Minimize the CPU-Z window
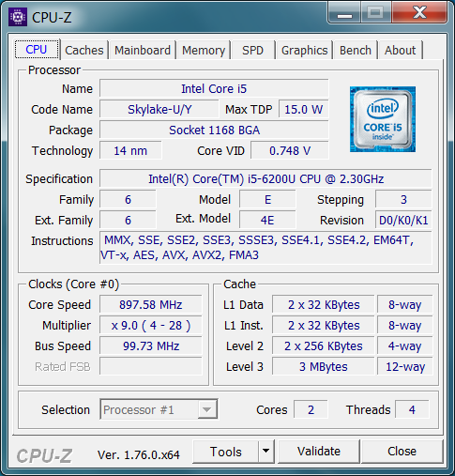Screen dimensions: 455x476 pyautogui.click(x=344, y=12)
